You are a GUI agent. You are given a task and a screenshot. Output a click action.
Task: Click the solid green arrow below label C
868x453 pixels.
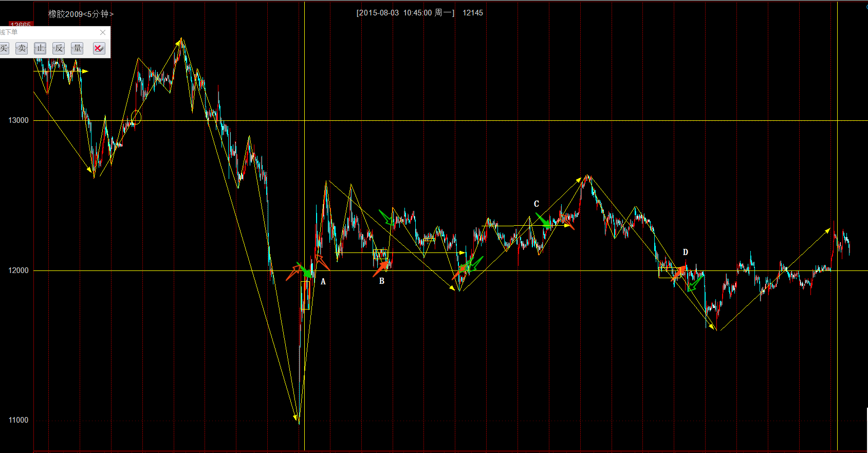(543, 221)
